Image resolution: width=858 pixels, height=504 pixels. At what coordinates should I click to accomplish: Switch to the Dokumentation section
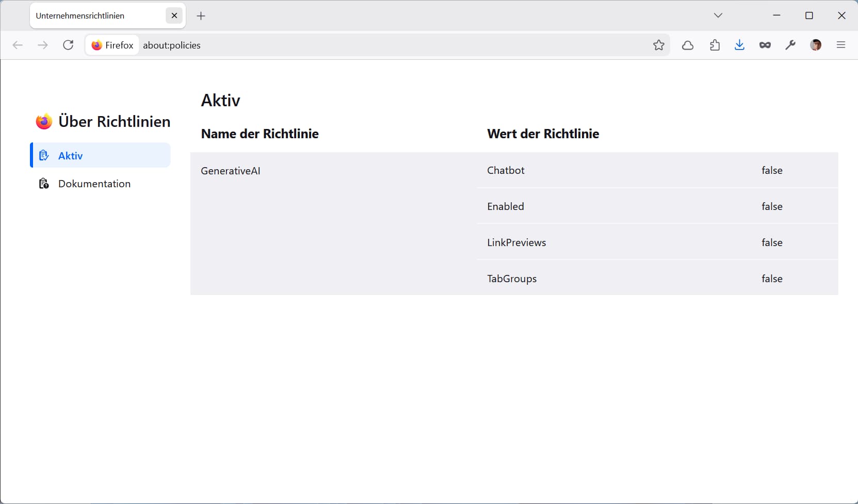pyautogui.click(x=94, y=184)
